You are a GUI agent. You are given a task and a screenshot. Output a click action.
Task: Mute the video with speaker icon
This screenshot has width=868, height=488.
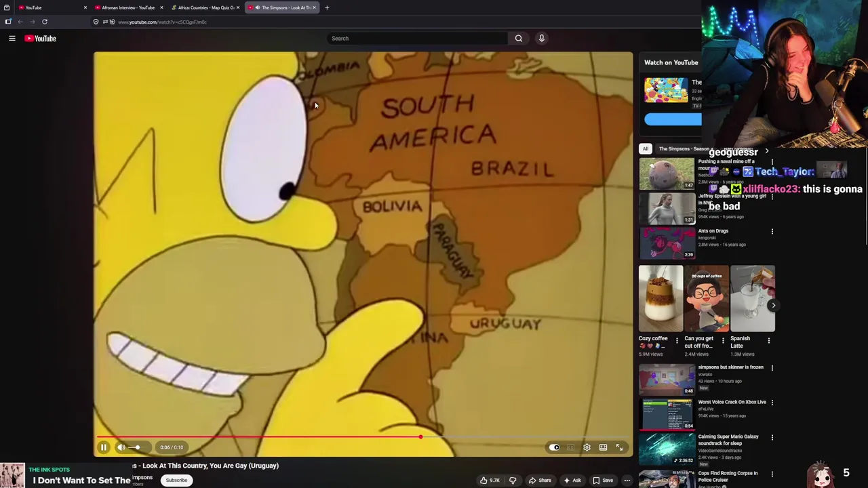(121, 447)
